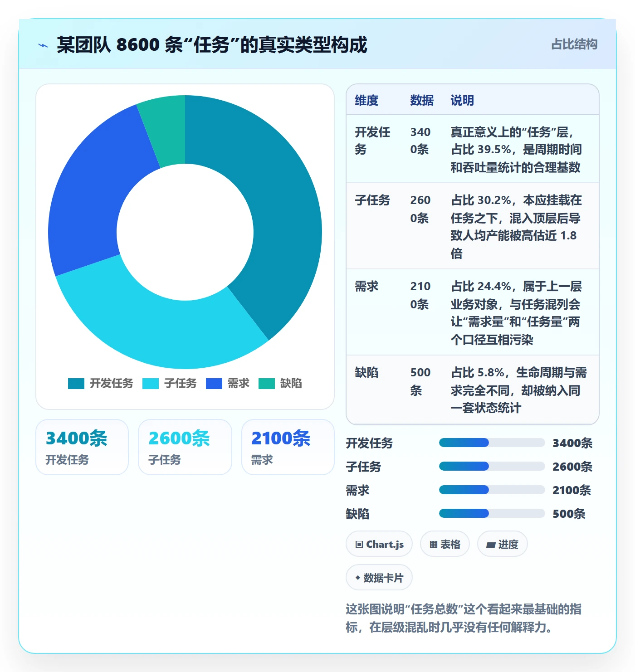Click the "维度" table column header
635x672 pixels.
(366, 100)
